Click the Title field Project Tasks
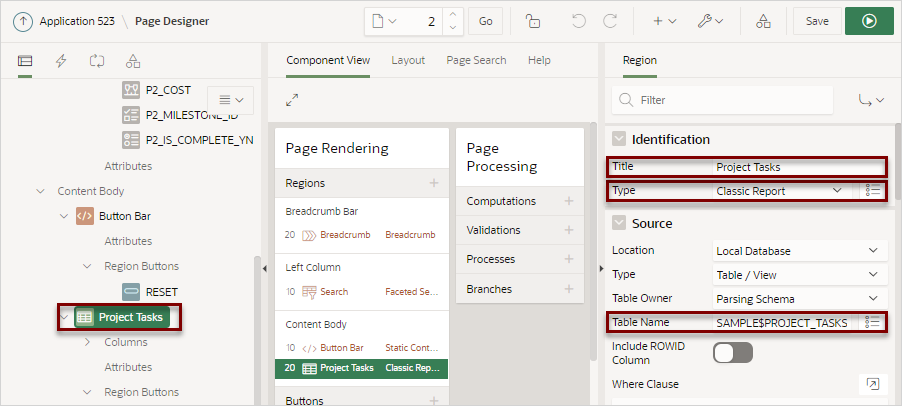This screenshot has height=406, width=902. 800,167
